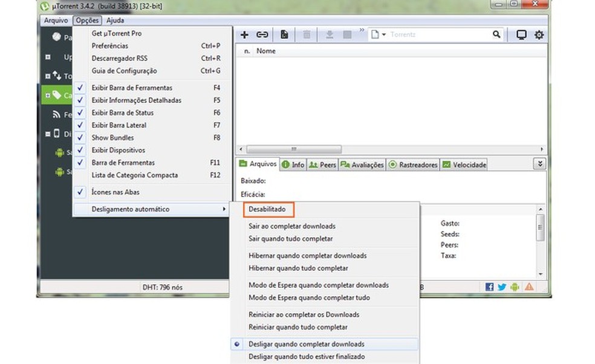Open the Opções menu

[87, 21]
